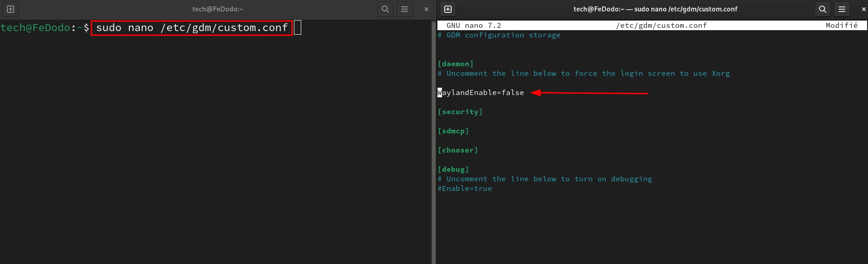The width and height of the screenshot is (868, 264).
Task: Place cursor on the [daemon] section line
Action: (x=455, y=64)
